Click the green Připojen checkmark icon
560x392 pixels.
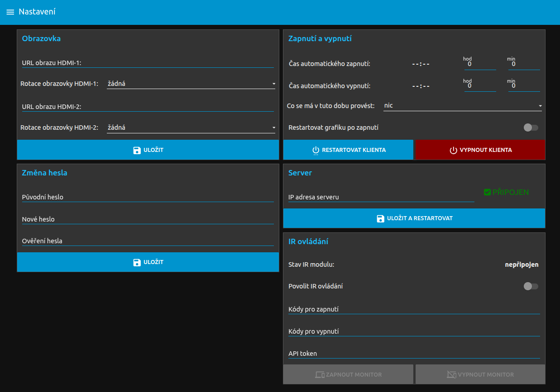point(487,192)
